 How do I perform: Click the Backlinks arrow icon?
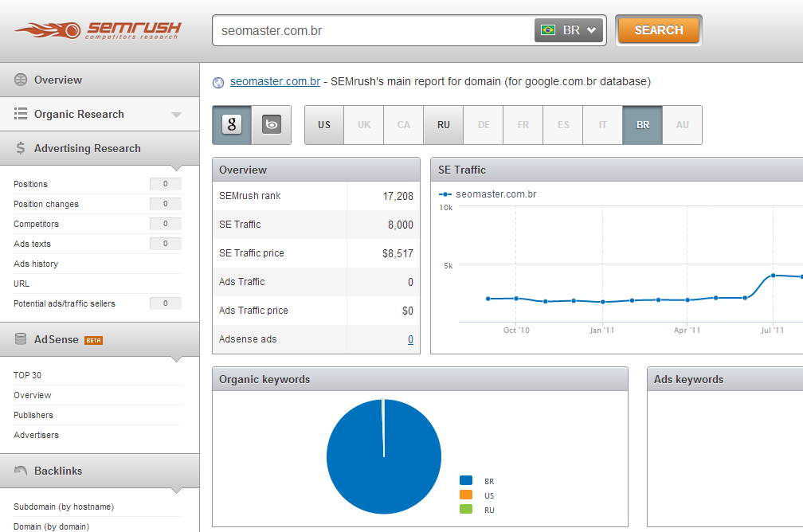[x=21, y=470]
